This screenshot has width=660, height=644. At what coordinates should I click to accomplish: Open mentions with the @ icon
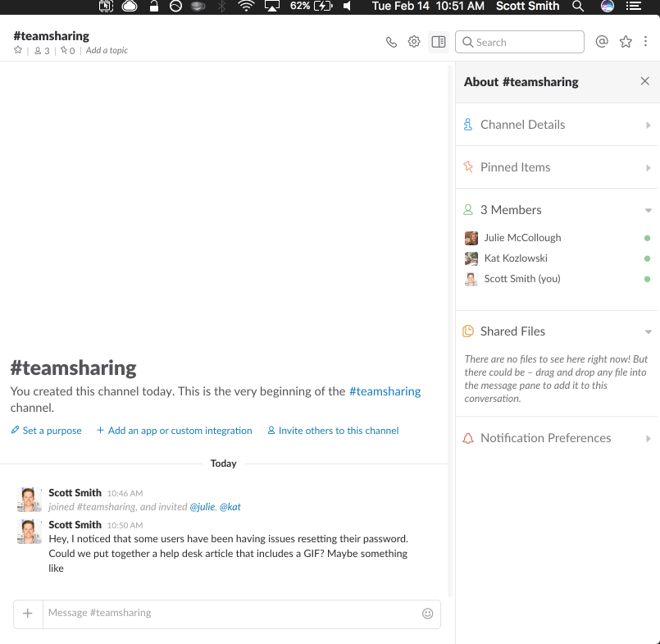click(x=602, y=41)
